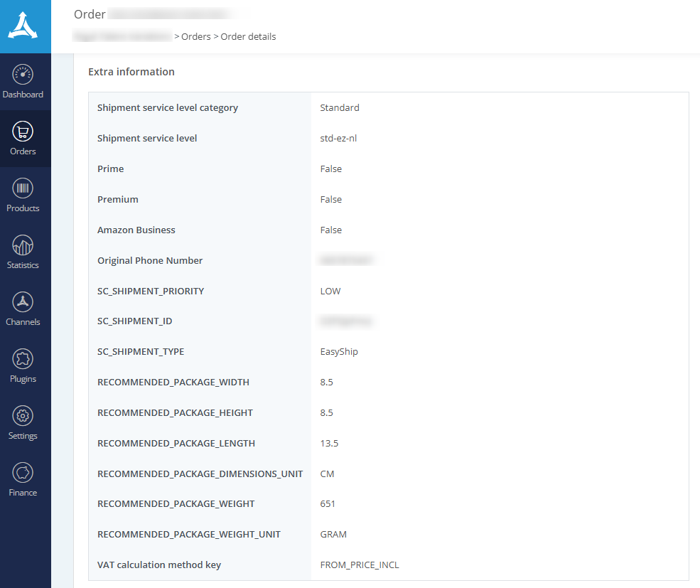This screenshot has height=588, width=700.
Task: Open the Statistics chart icon
Action: (x=23, y=245)
